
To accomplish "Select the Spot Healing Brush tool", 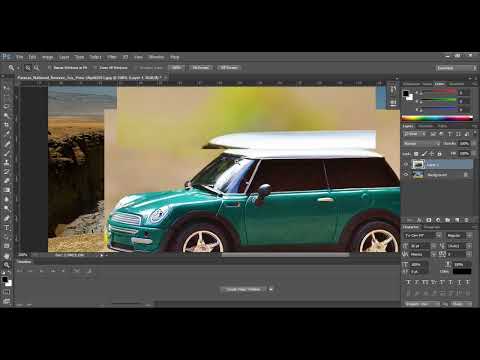I will pos(6,144).
